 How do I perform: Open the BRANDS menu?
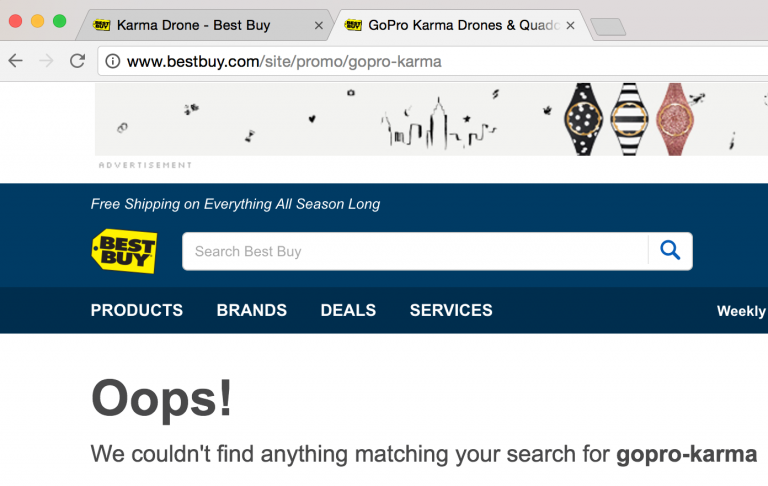pyautogui.click(x=252, y=310)
